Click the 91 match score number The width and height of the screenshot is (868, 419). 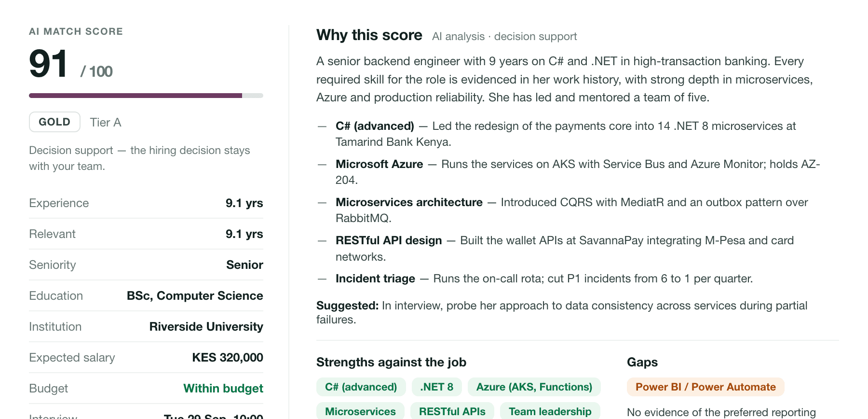[x=48, y=64]
